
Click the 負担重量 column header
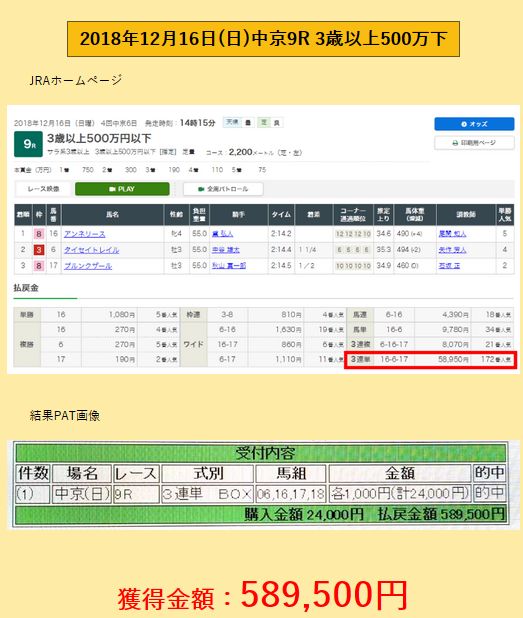(199, 215)
